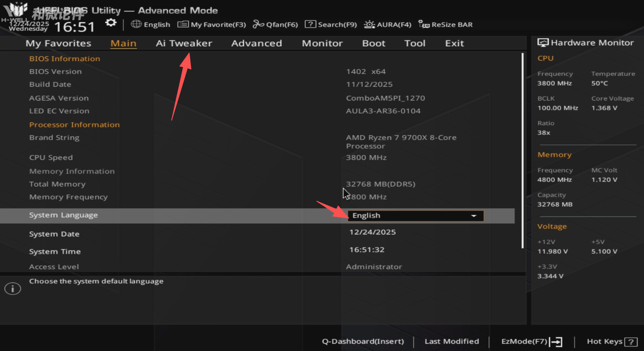Image resolution: width=644 pixels, height=351 pixels.
Task: Click the info icon beside the help text
Action: (13, 289)
